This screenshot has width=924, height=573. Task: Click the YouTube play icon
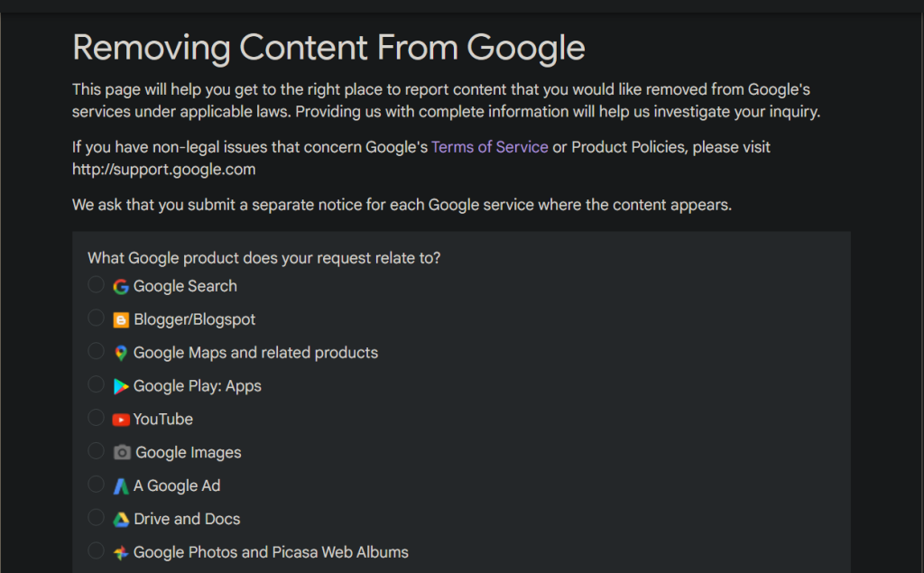coord(121,419)
